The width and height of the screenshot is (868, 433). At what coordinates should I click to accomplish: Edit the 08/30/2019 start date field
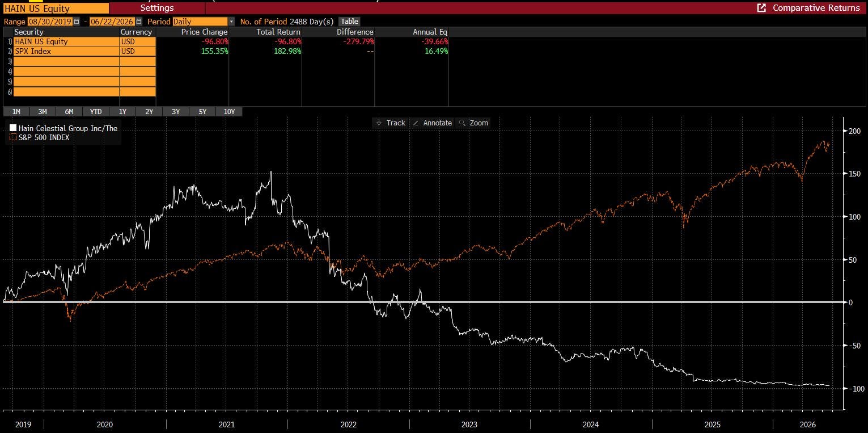coord(50,22)
